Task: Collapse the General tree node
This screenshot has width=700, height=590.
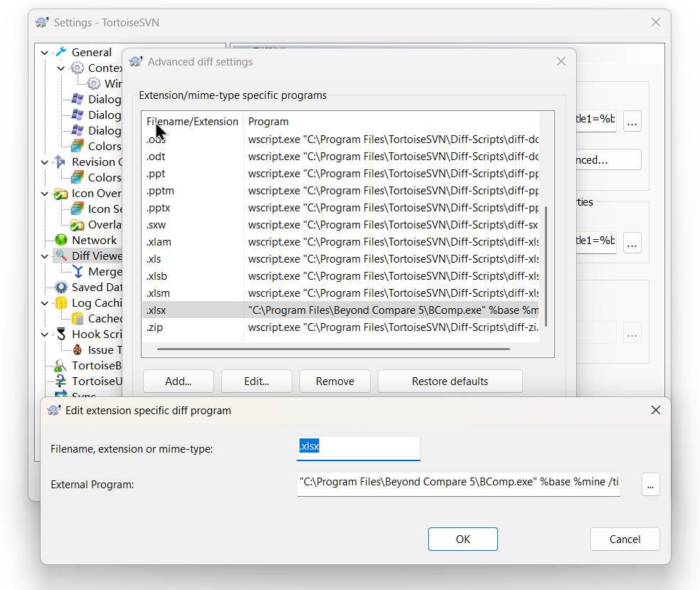Action: 45,52
